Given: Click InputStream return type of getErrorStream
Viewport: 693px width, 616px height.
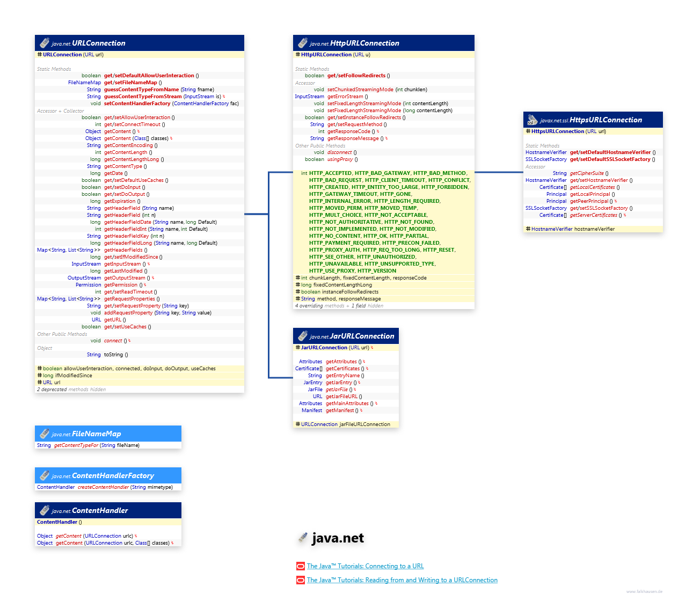Looking at the screenshot, I should tap(309, 97).
